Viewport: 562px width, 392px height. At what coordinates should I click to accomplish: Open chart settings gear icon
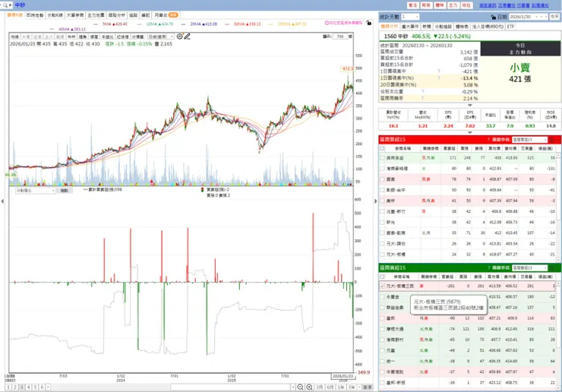point(179,36)
